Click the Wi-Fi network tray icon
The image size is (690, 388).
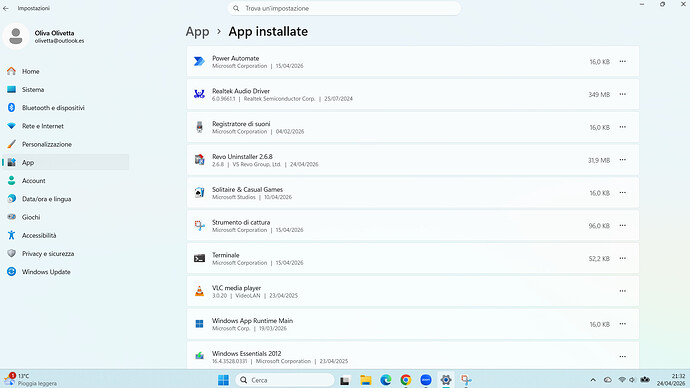click(x=622, y=380)
